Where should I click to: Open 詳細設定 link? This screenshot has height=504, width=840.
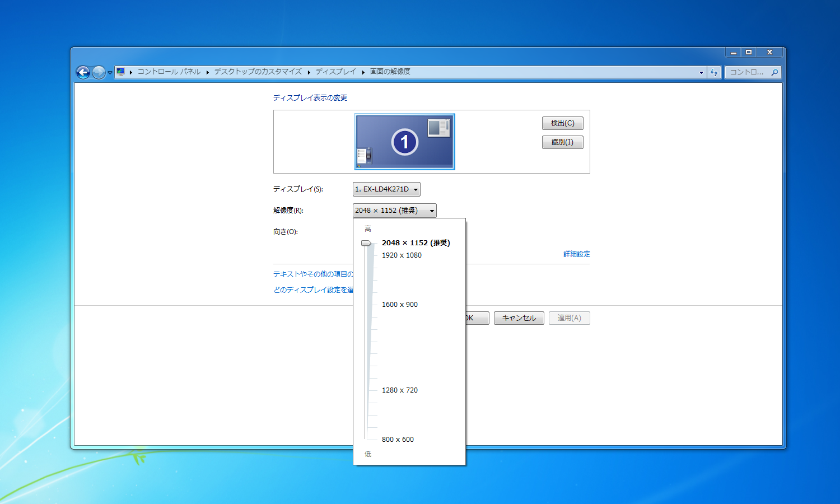577,254
